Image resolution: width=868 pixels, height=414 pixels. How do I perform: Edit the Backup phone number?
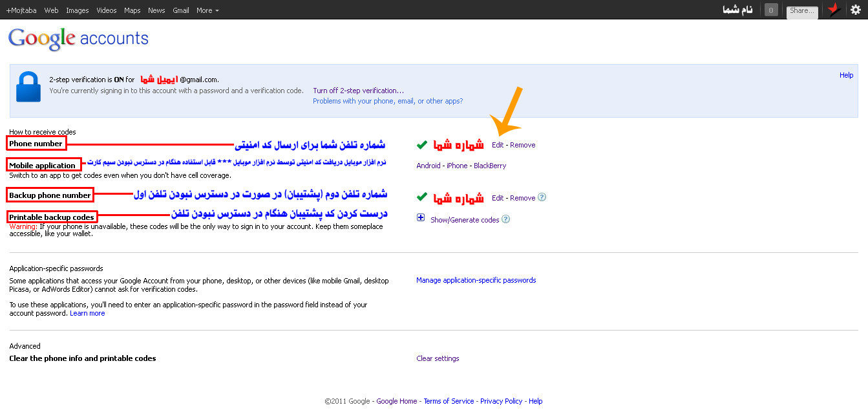tap(497, 198)
